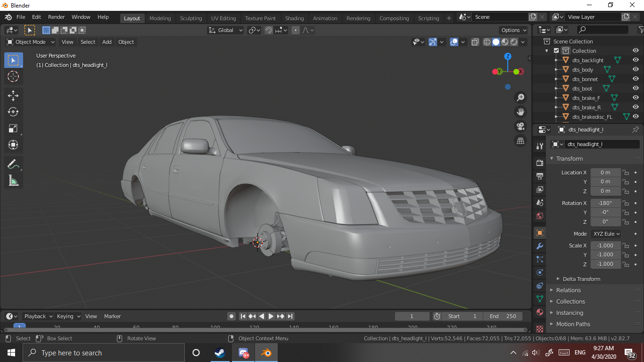Image resolution: width=644 pixels, height=362 pixels.
Task: Play the animation forward
Action: coord(271,316)
